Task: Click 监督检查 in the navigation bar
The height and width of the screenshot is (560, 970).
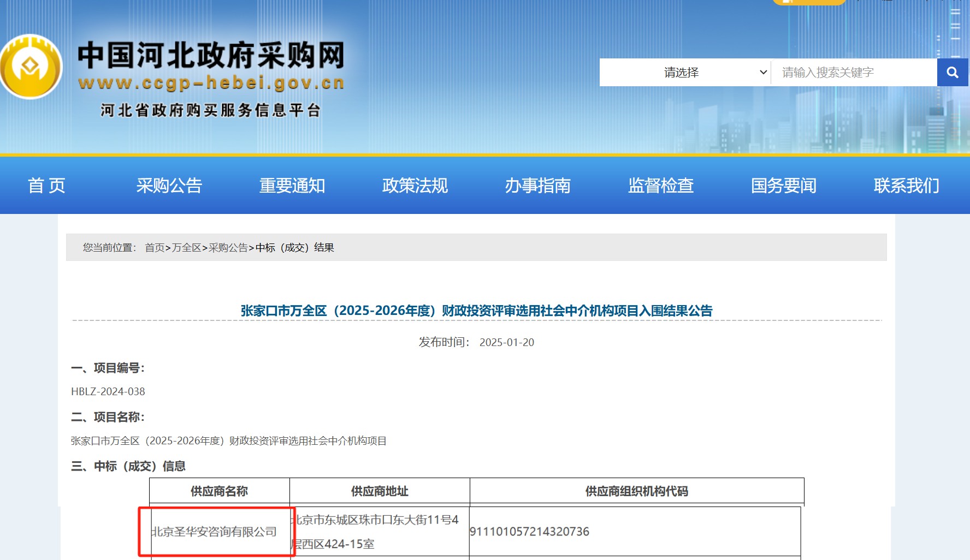Action: tap(661, 186)
